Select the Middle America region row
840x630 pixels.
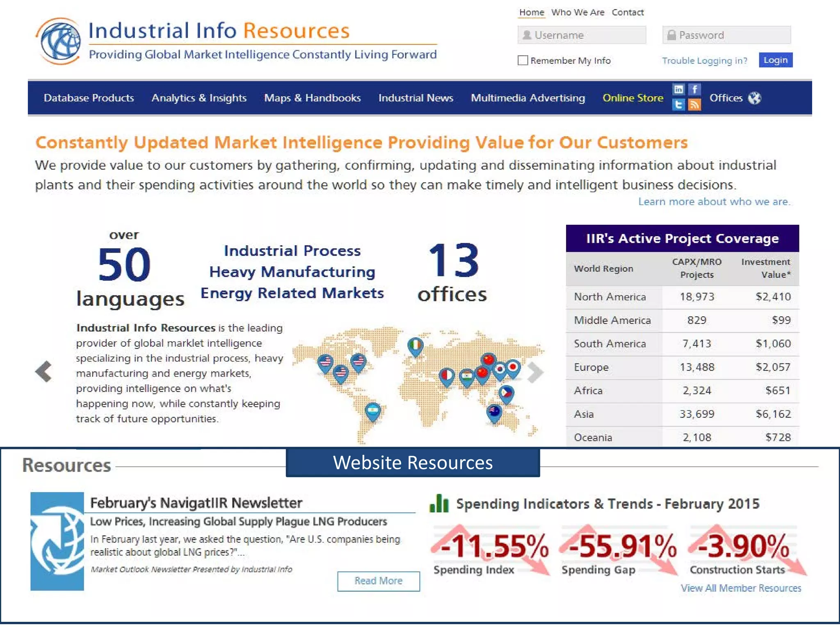682,320
